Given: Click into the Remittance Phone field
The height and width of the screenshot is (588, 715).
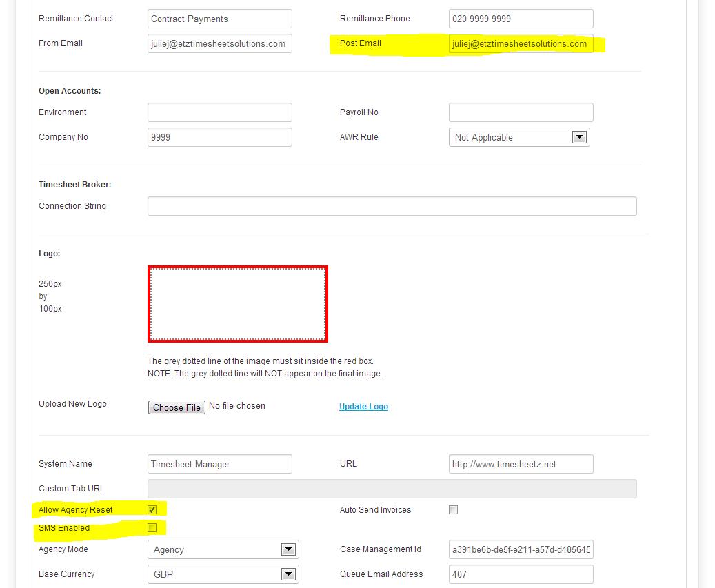Looking at the screenshot, I should point(521,19).
